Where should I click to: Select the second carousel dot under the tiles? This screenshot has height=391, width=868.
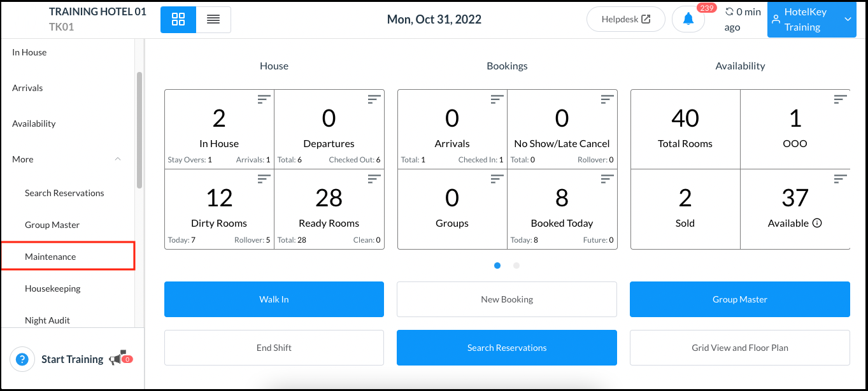click(516, 266)
